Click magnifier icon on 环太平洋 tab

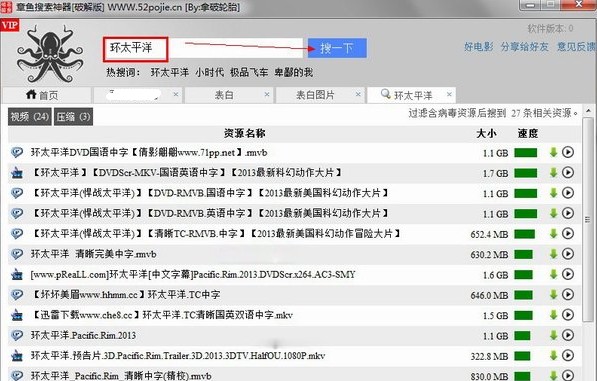click(386, 94)
